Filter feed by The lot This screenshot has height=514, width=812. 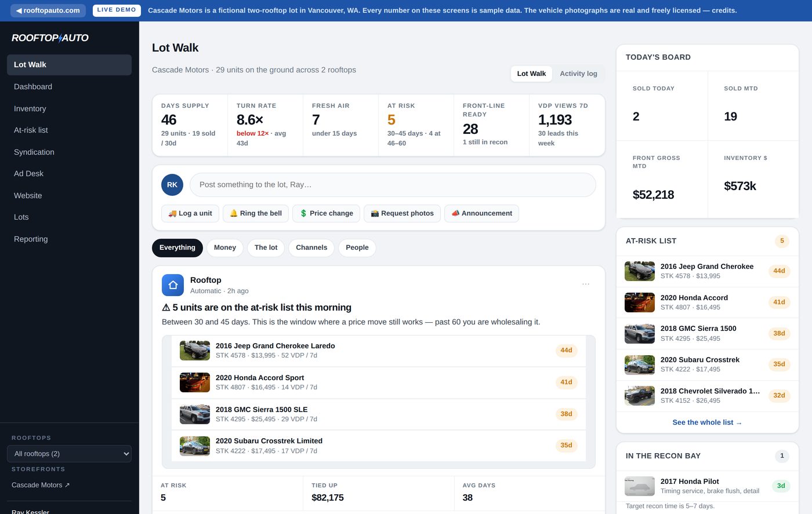coord(266,247)
